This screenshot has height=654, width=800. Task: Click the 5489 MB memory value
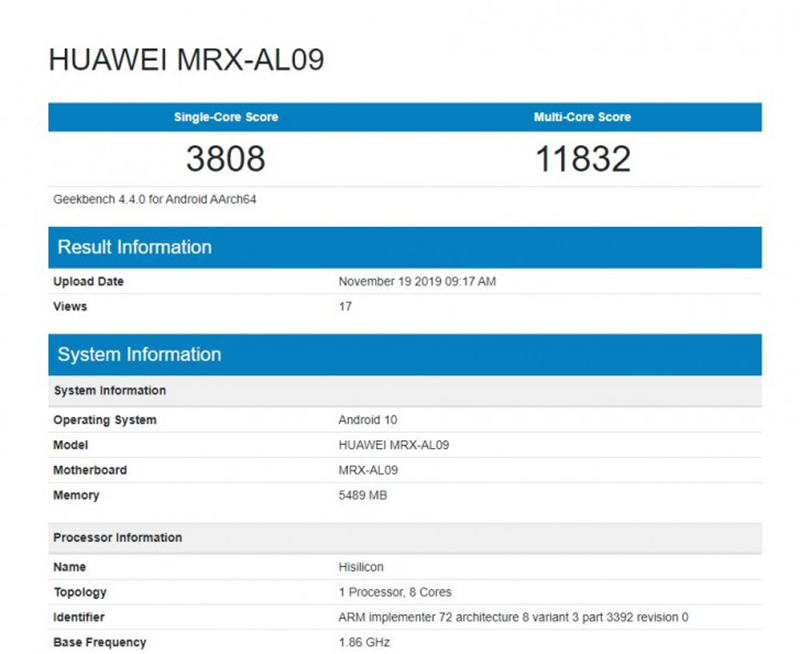pos(363,495)
